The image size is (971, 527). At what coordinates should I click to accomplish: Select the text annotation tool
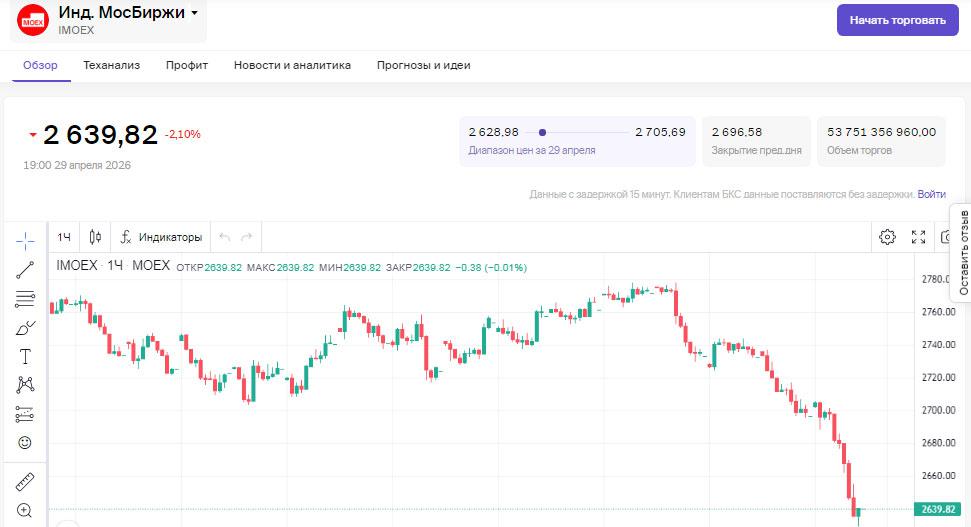tap(25, 356)
